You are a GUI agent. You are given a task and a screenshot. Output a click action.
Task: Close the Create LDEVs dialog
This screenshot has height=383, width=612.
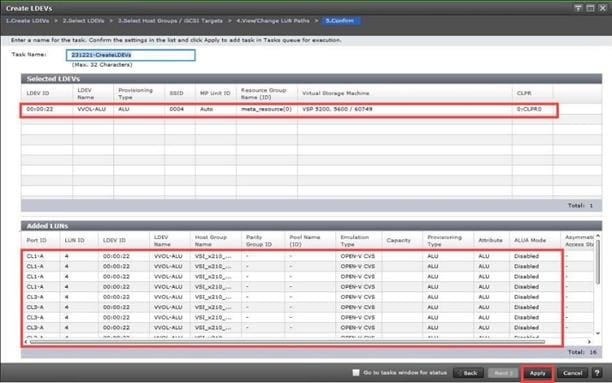[602, 8]
